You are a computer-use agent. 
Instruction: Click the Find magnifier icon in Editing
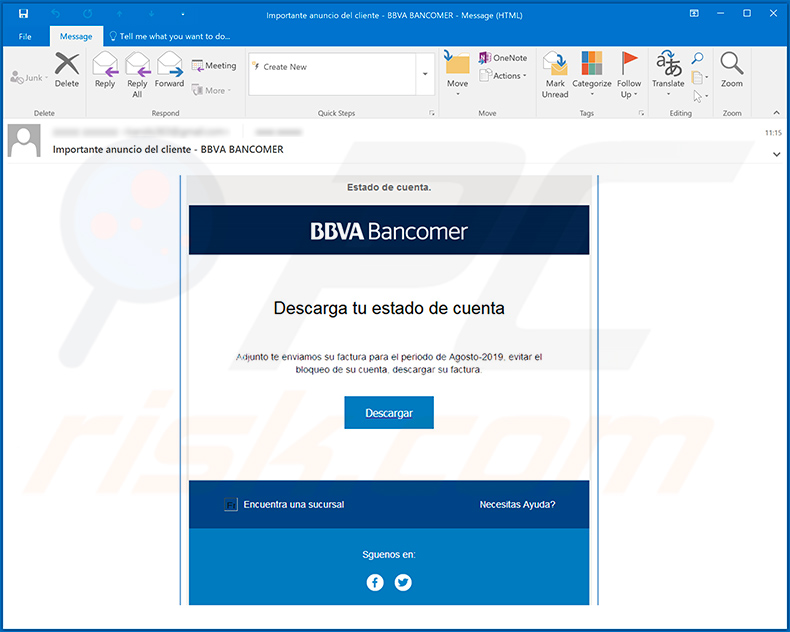coord(697,58)
